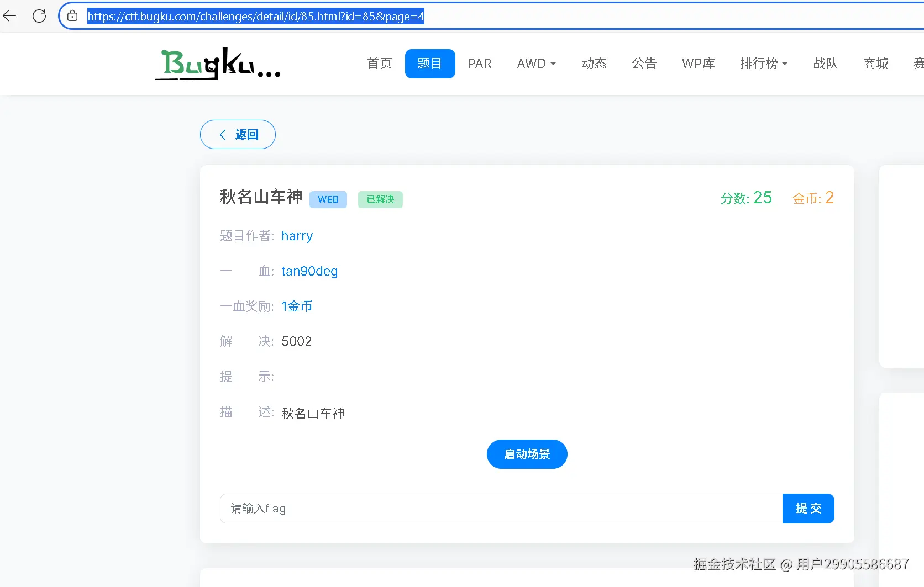Open the WP库 nav item

pos(699,64)
